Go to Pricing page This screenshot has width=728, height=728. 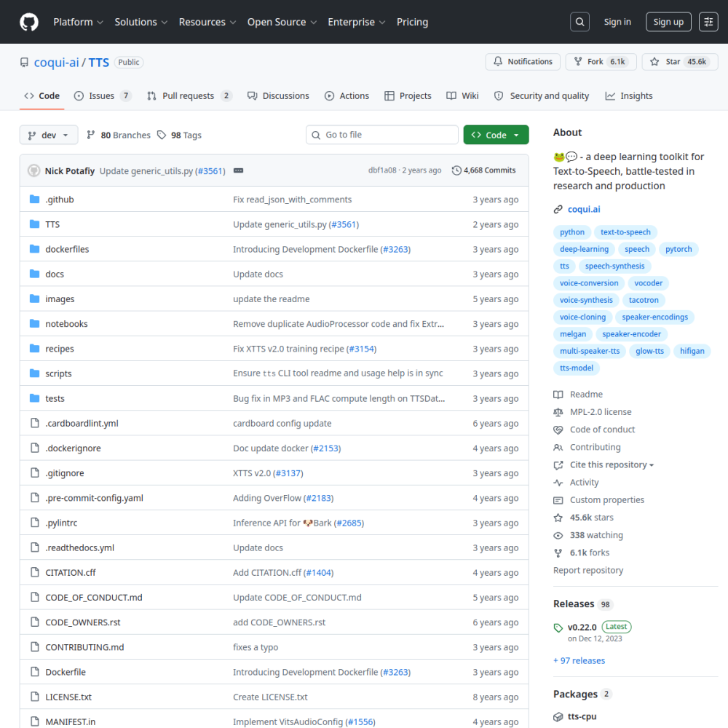(412, 22)
